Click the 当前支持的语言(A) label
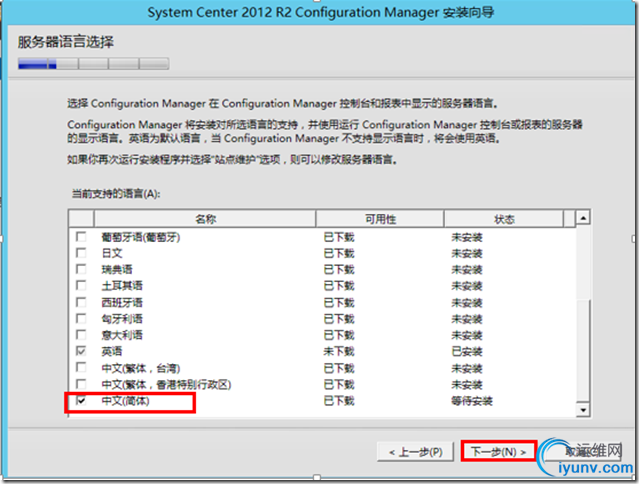This screenshot has width=639, height=484. pos(116,194)
